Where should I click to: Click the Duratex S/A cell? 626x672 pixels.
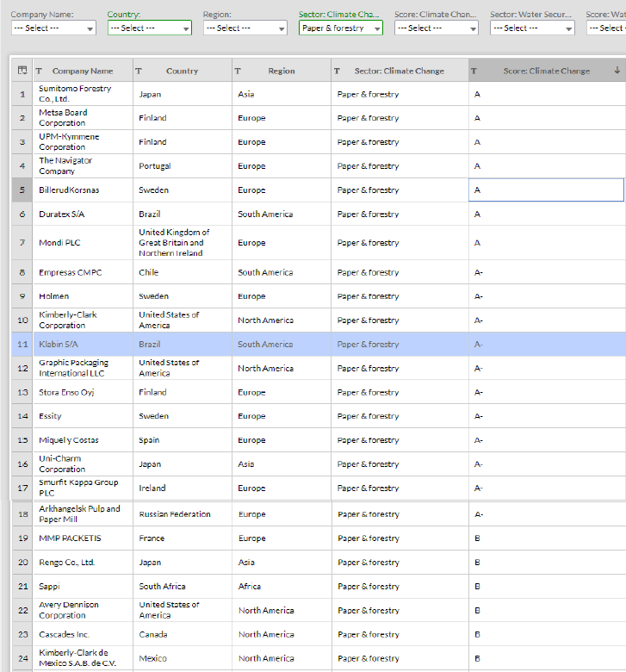pos(84,214)
